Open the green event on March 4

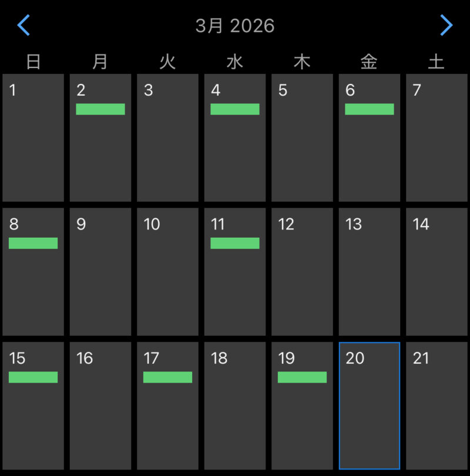click(x=235, y=109)
